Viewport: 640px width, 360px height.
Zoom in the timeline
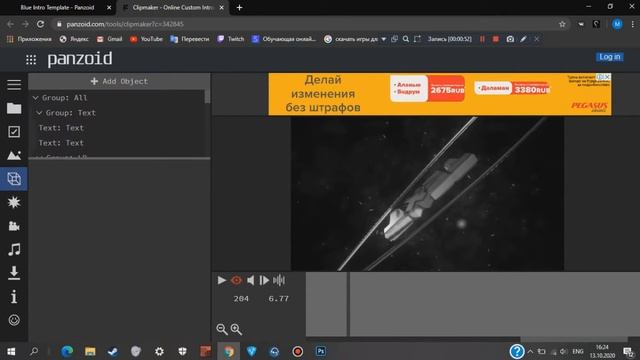(236, 329)
